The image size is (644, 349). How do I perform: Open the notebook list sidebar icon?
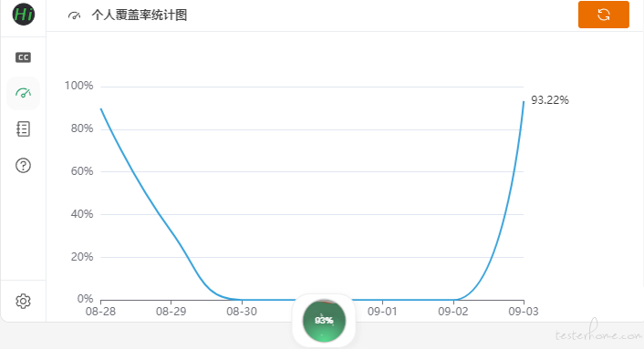pyautogui.click(x=23, y=128)
